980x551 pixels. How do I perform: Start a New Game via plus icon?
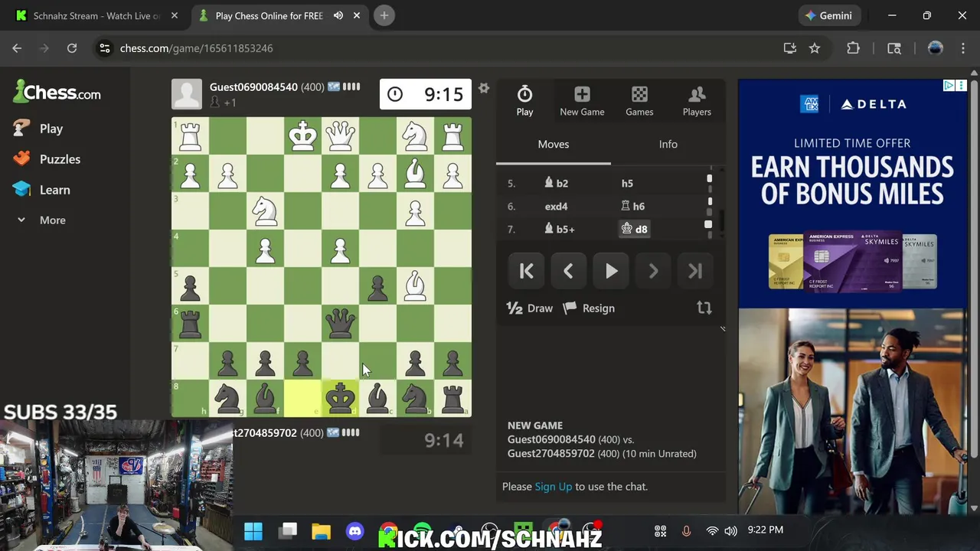point(582,101)
